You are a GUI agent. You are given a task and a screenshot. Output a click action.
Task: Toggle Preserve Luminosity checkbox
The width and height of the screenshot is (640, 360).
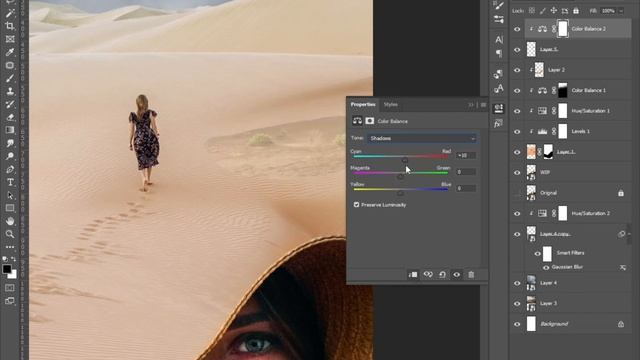(x=356, y=204)
